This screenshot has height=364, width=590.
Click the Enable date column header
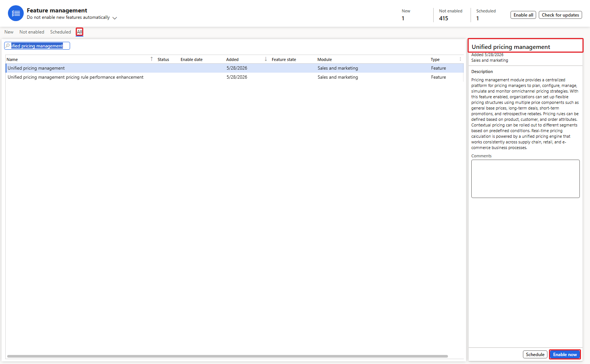(191, 59)
